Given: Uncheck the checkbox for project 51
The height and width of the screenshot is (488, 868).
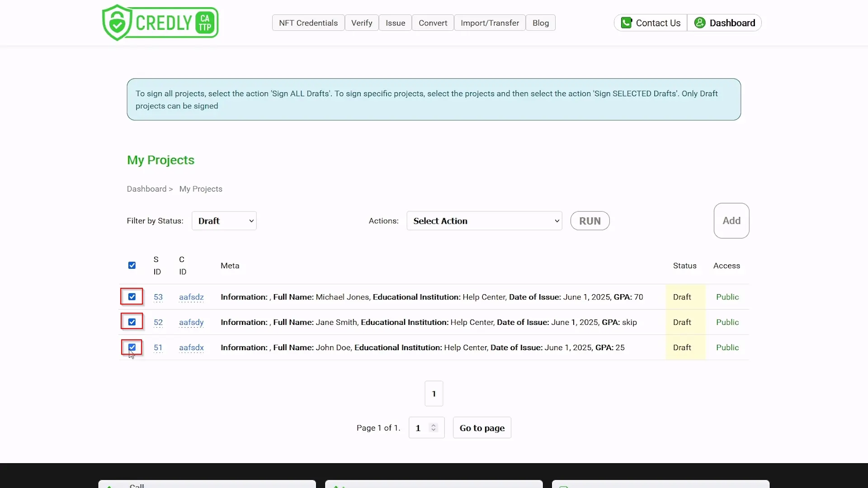Looking at the screenshot, I should pos(132,347).
